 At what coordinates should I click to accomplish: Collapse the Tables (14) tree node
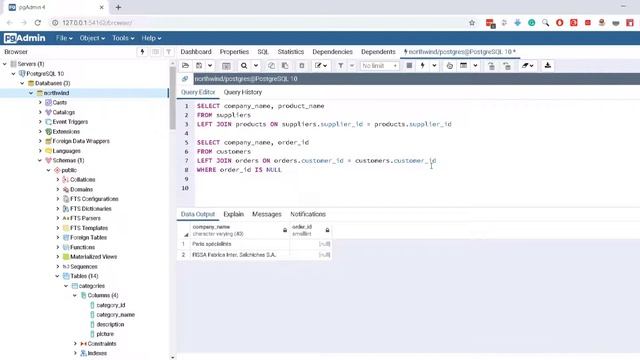(58, 276)
